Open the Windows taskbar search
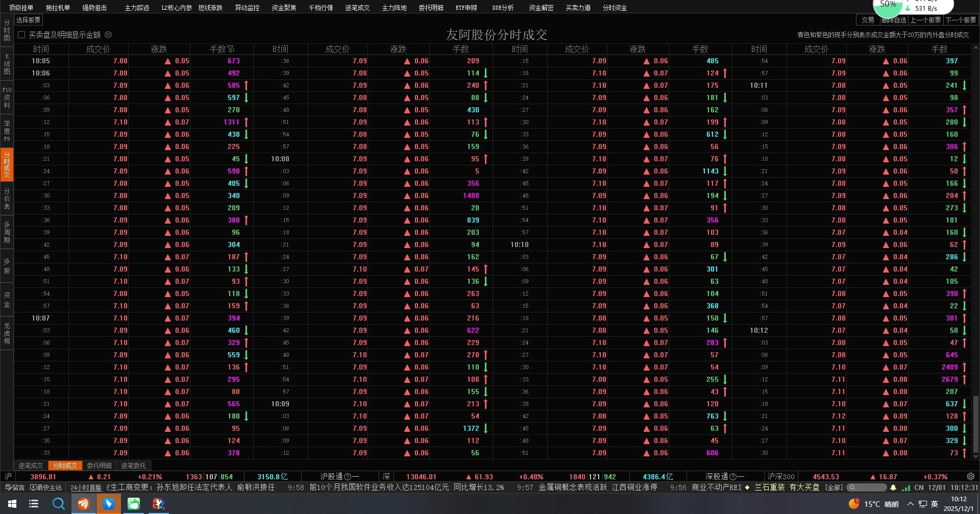 (59, 504)
